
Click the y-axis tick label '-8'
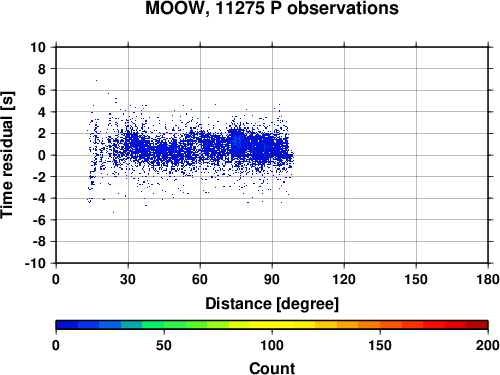pyautogui.click(x=39, y=242)
